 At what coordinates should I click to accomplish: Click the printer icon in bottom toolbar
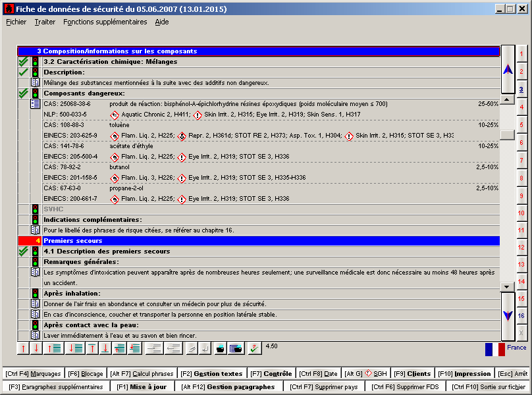(221, 348)
